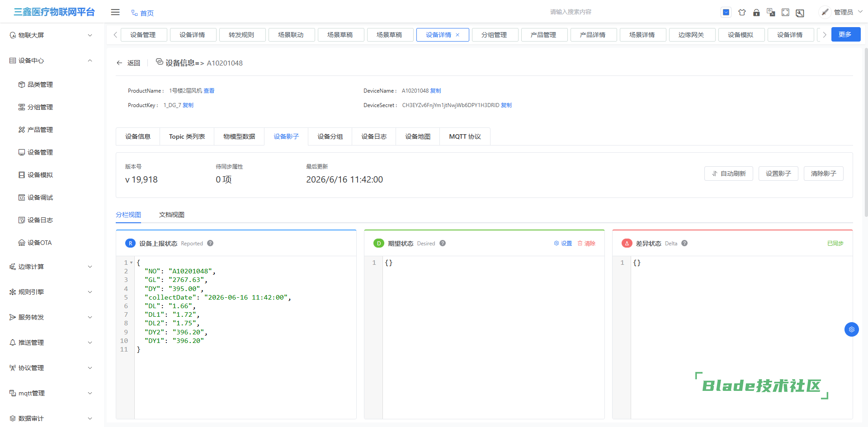Screen dimensions: 868x427
Task: Copy the DeviceName value
Action: (x=435, y=91)
